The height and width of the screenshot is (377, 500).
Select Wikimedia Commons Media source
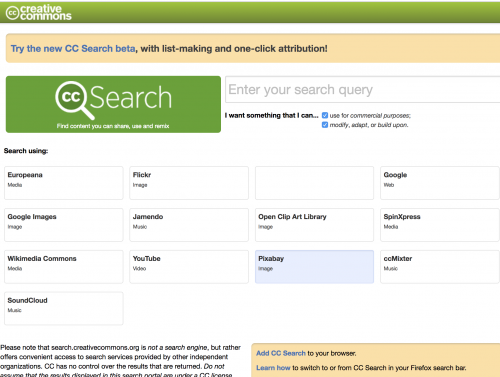point(64,267)
